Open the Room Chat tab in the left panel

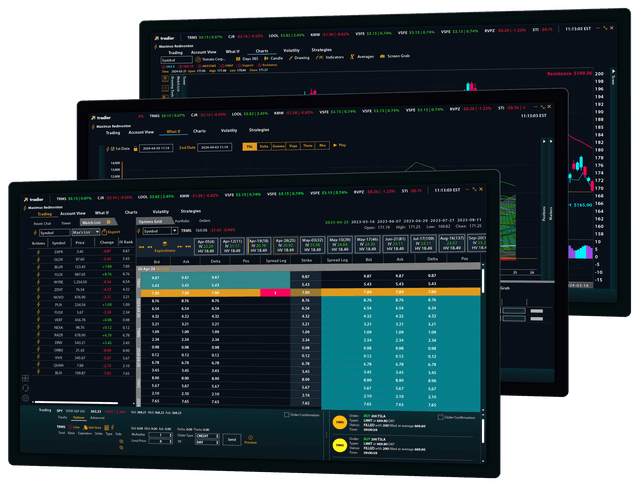(42, 224)
